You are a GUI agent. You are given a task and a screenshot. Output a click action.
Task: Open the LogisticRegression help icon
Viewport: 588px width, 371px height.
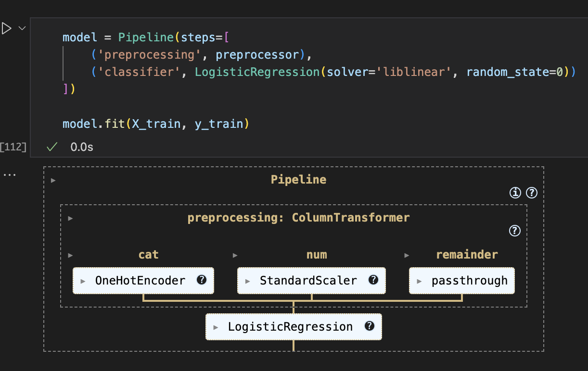[x=369, y=326]
